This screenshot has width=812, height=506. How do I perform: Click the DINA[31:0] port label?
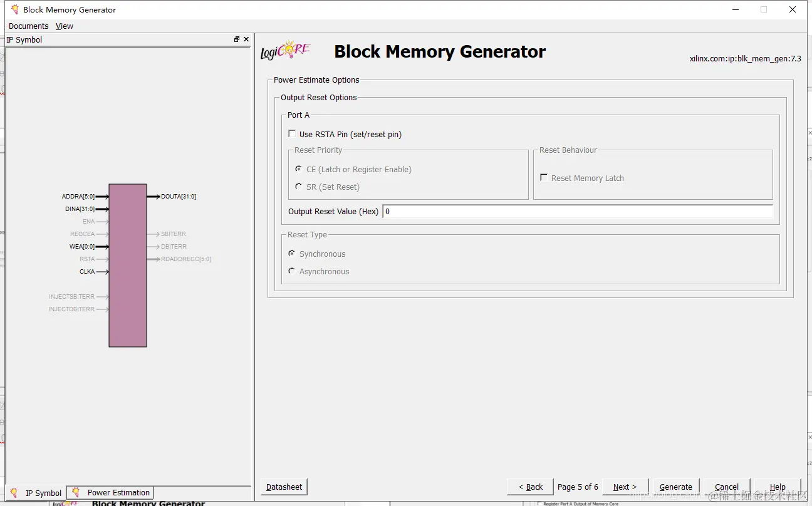(80, 209)
